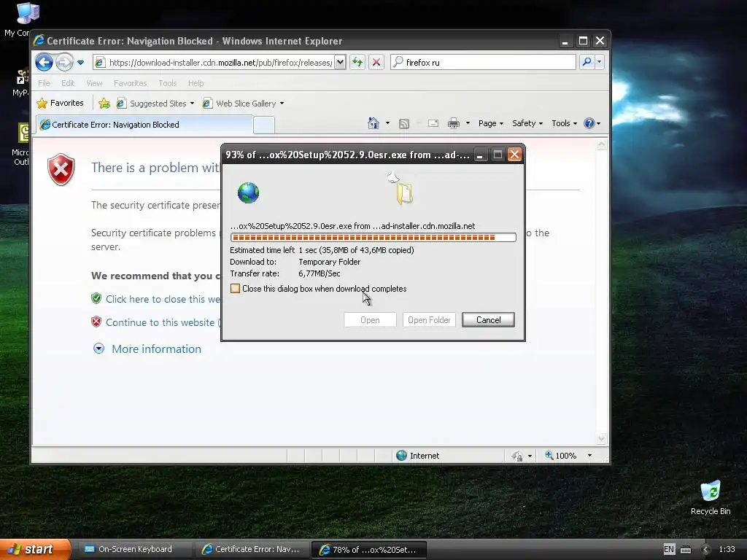Expand the address bar autocomplete dropdown
The image size is (747, 560).
340,63
